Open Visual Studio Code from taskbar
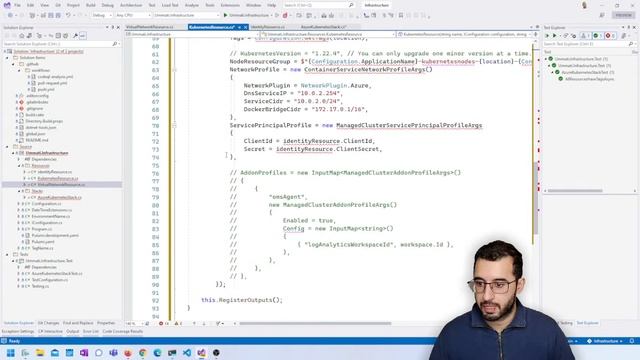The image size is (640, 360). click(187, 353)
